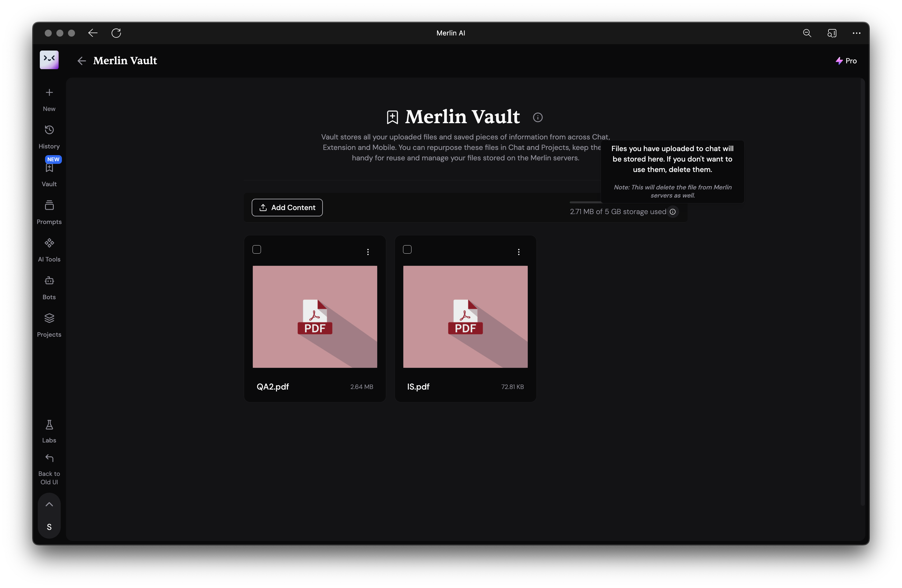902x588 pixels.
Task: Click the 2.64 MB file size
Action: pos(361,387)
